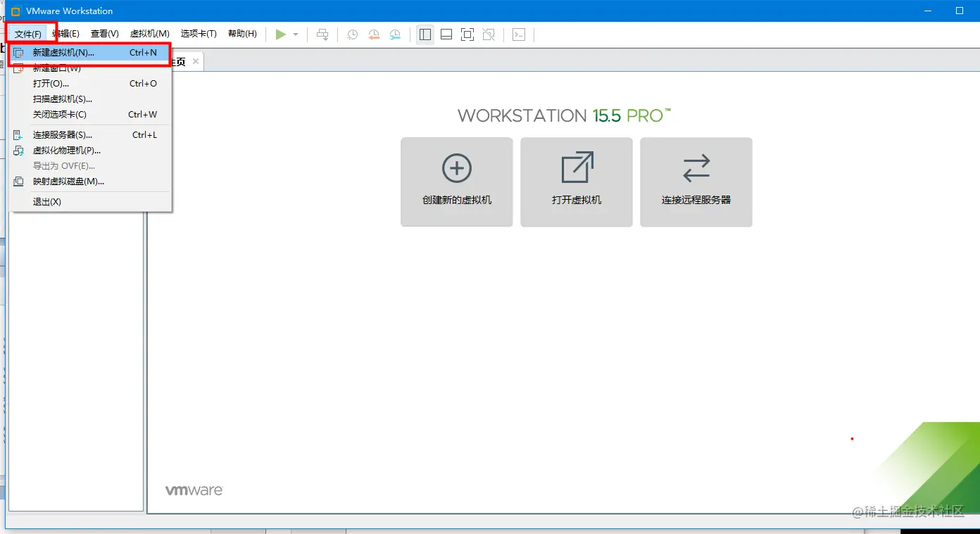Click the green power-on play icon
Viewport: 980px width, 534px height.
(x=281, y=34)
